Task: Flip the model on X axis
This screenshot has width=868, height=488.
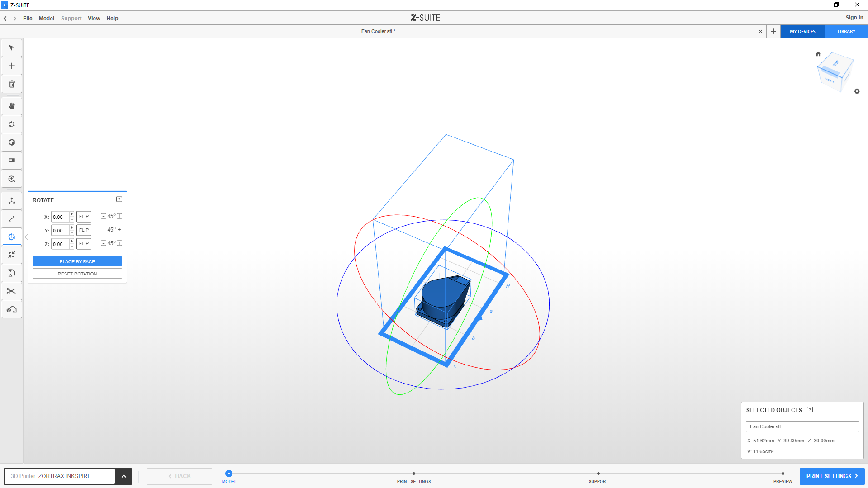Action: tap(84, 217)
